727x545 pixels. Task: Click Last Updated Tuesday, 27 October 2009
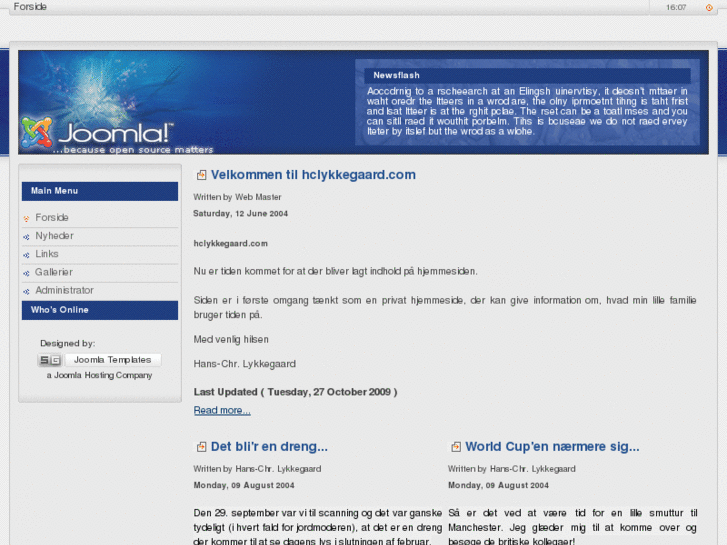pyautogui.click(x=295, y=392)
